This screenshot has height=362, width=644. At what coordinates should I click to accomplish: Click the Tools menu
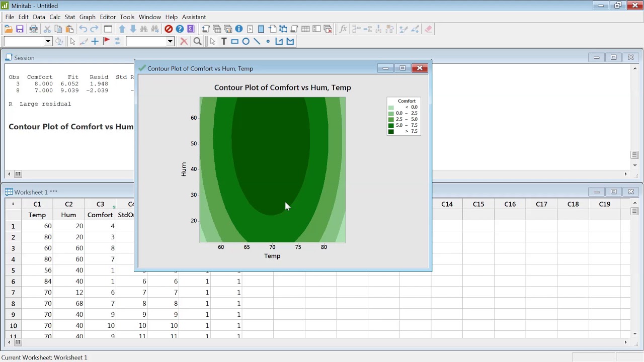tap(127, 17)
